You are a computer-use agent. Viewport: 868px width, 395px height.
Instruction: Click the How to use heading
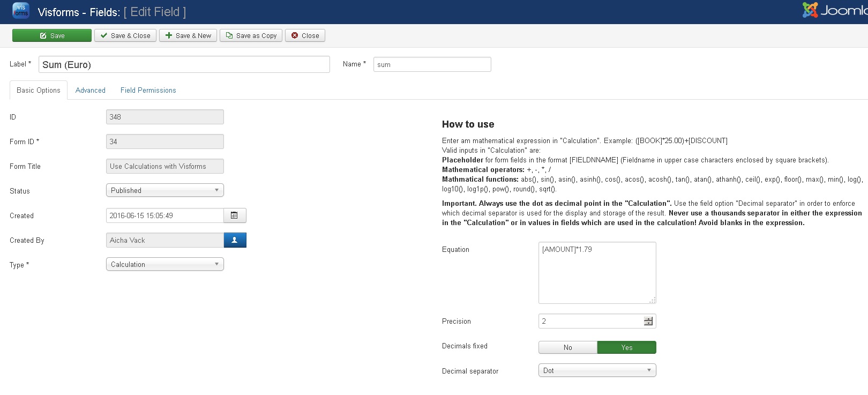(468, 124)
